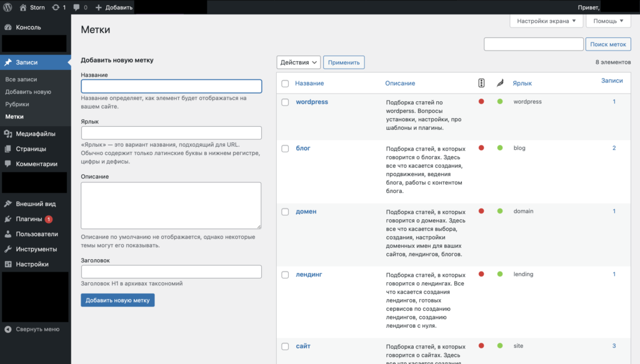Check the лендинг tag row checkbox

(285, 275)
